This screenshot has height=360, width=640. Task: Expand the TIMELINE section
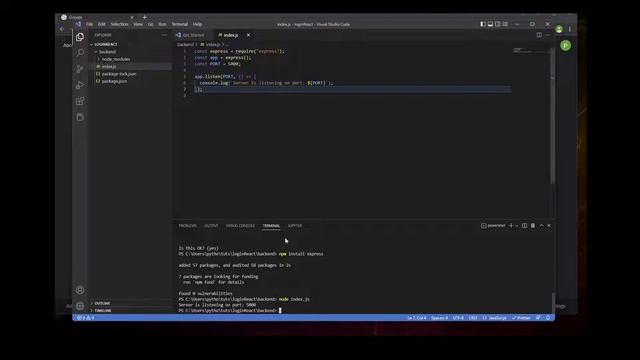click(x=131, y=311)
